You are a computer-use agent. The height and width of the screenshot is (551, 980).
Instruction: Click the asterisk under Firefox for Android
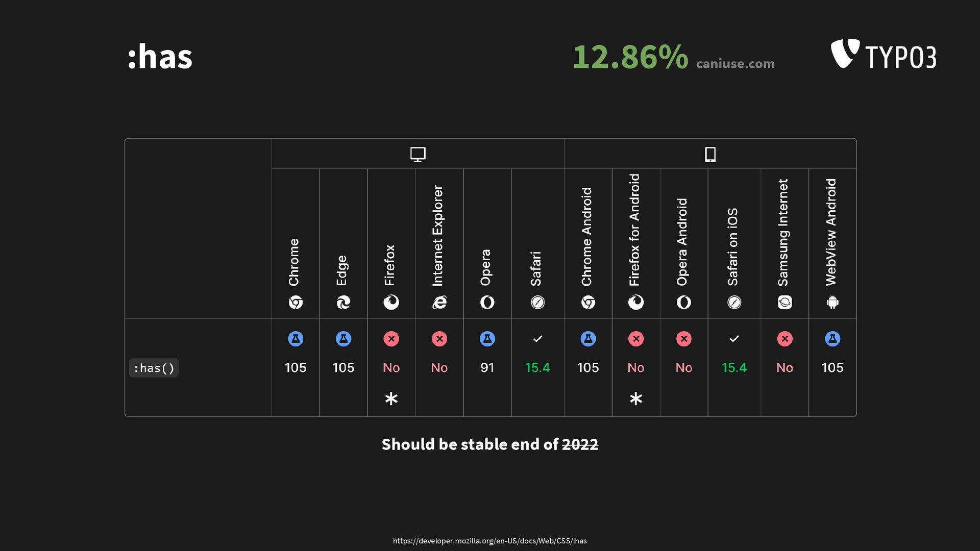[x=636, y=398]
